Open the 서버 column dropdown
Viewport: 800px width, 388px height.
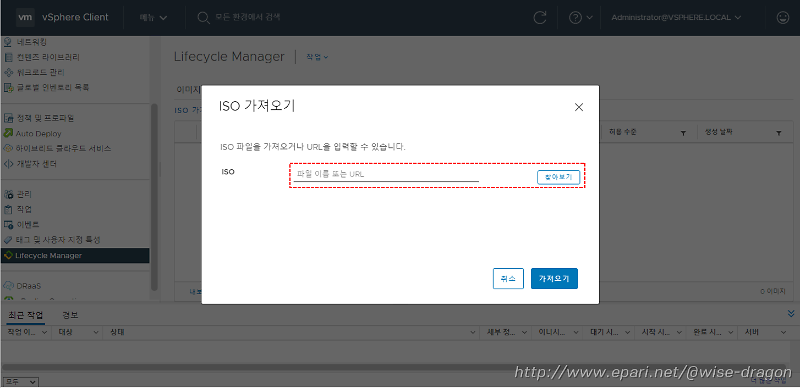pos(783,332)
